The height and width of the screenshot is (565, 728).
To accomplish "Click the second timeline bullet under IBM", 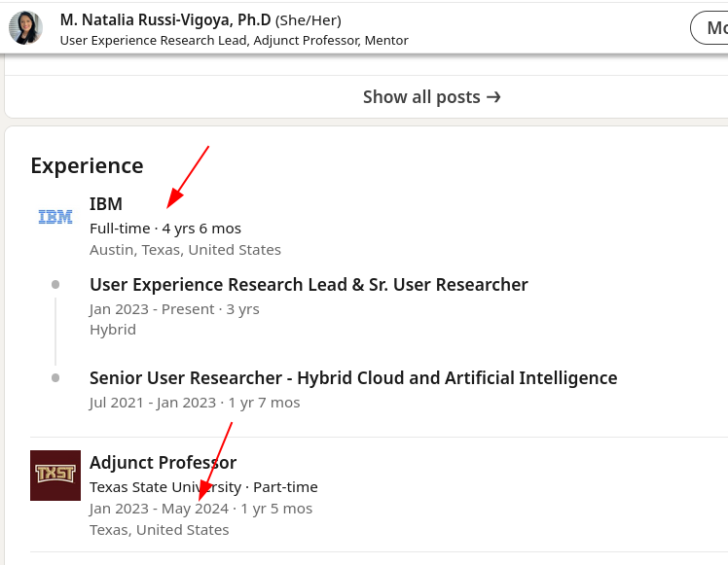I will pos(55,377).
